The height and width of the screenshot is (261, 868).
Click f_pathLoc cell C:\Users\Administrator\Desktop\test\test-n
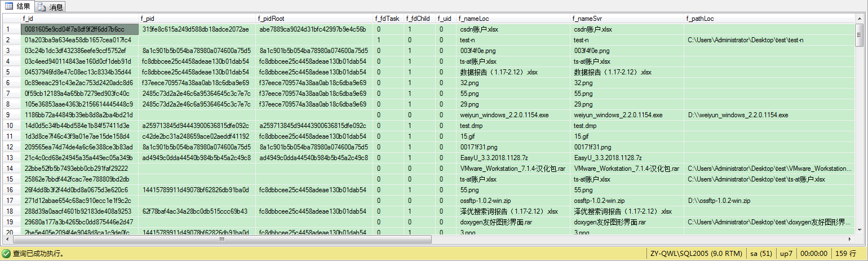click(770, 39)
